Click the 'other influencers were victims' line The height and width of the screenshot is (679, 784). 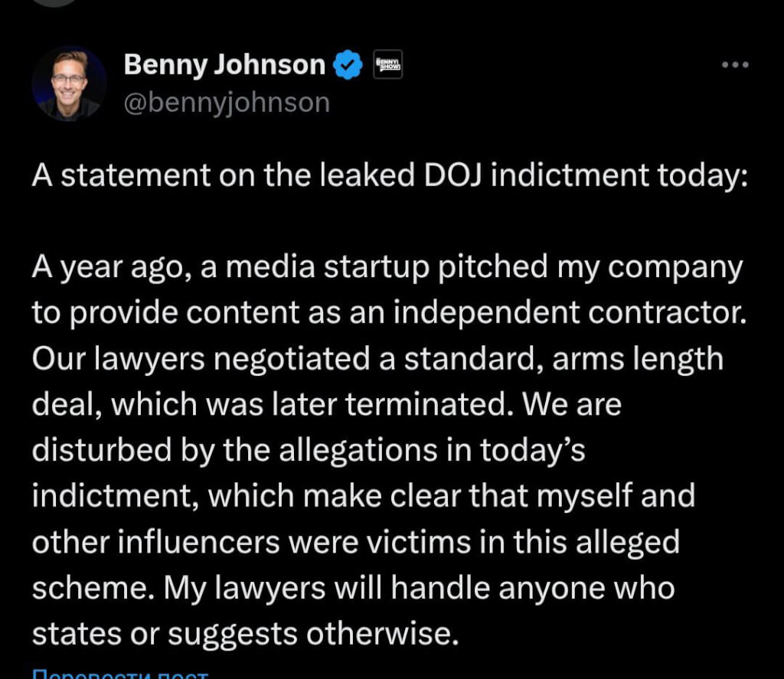[355, 542]
